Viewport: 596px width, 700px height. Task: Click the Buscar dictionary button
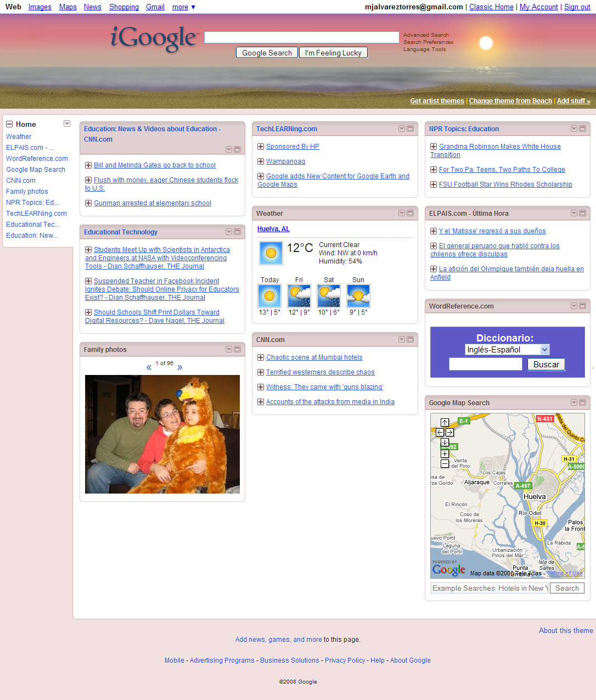pos(546,364)
